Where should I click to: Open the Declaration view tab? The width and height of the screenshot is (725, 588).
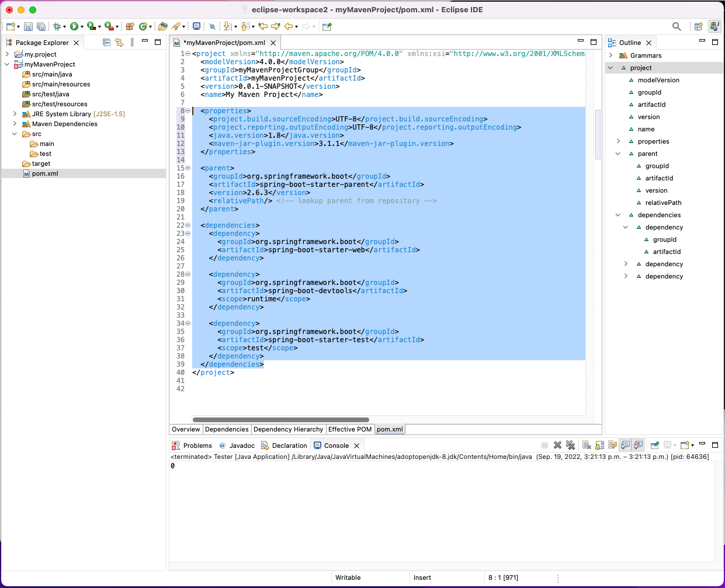(x=284, y=446)
